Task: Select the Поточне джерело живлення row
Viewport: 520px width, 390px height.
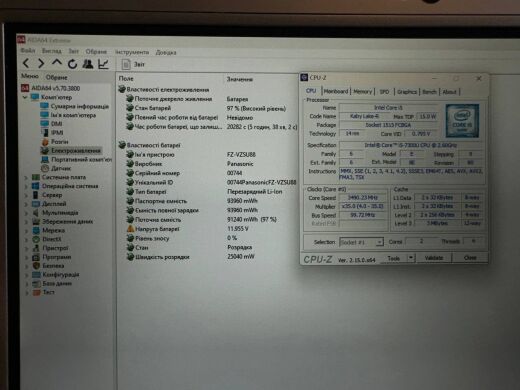Action: click(x=207, y=99)
